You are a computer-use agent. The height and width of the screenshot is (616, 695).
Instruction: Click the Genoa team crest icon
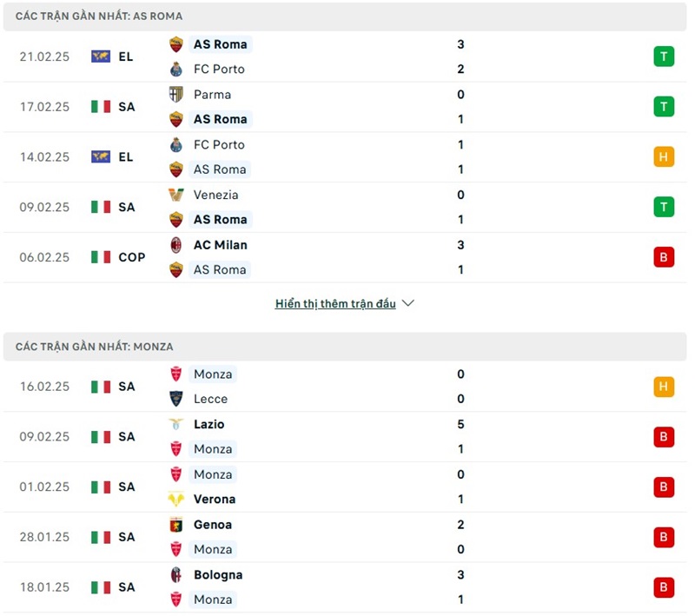tap(176, 525)
